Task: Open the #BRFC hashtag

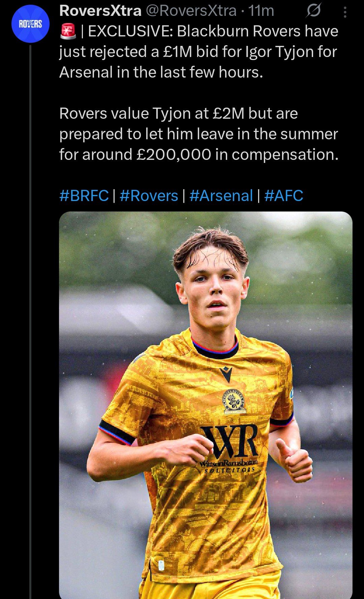Action: point(84,196)
